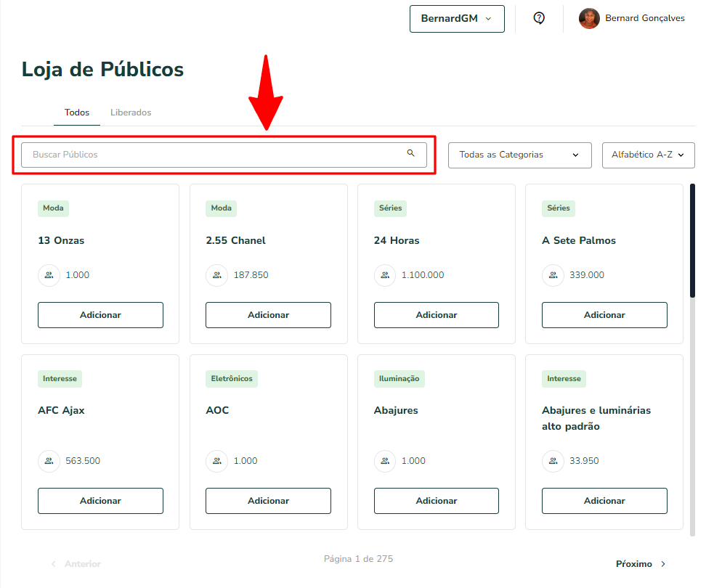Focus the Buscar Públicos search field
The height and width of the screenshot is (588, 714).
coord(224,155)
